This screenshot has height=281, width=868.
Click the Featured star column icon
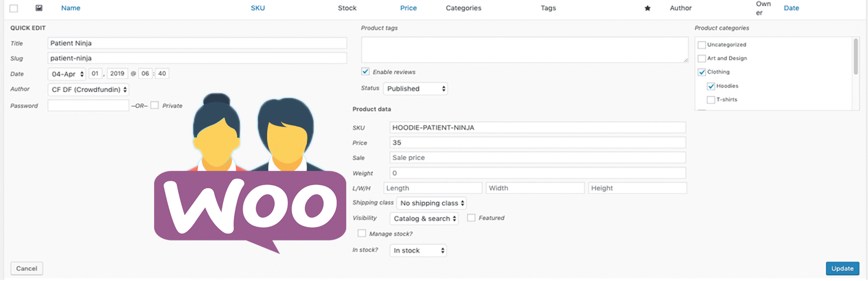(647, 8)
